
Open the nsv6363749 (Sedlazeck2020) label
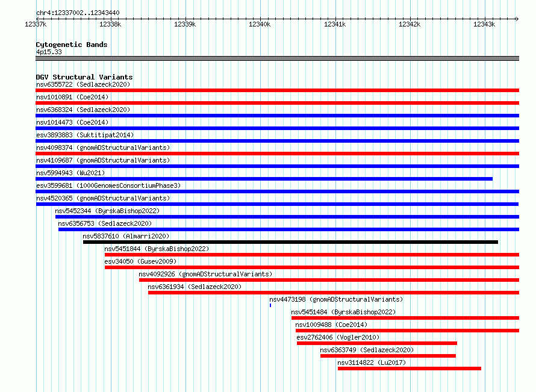(x=367, y=350)
